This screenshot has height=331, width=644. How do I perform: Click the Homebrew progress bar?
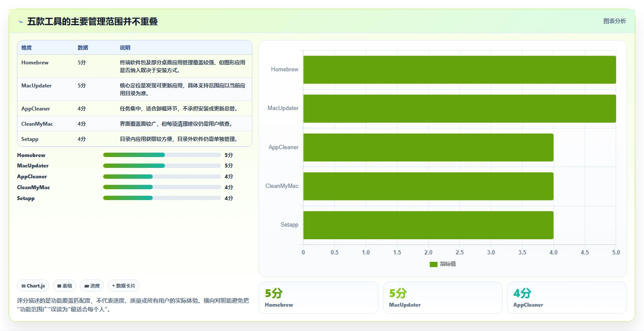pyautogui.click(x=162, y=155)
